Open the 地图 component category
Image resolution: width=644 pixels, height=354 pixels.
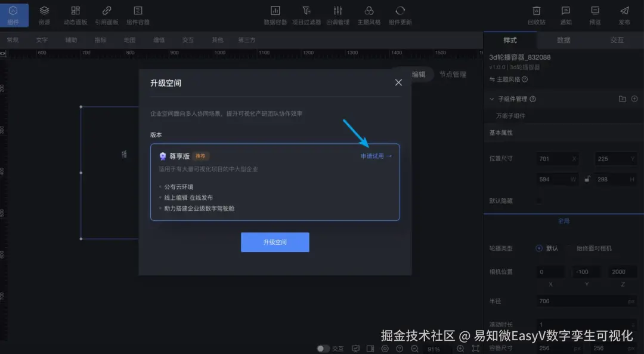click(x=130, y=40)
